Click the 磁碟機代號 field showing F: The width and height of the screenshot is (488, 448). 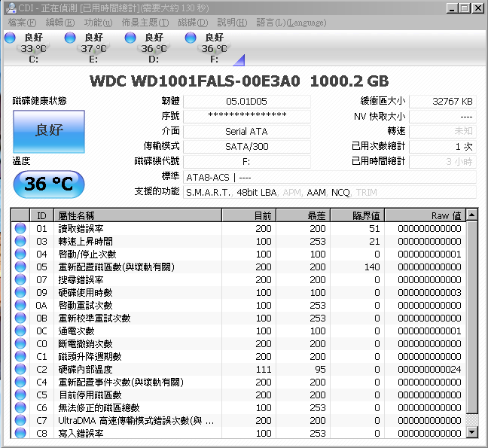[x=247, y=161]
